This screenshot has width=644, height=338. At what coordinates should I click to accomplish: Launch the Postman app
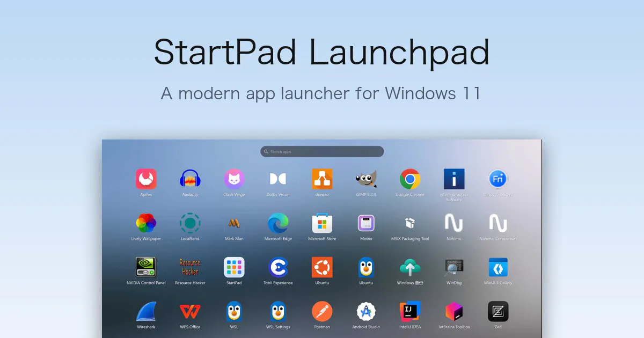click(322, 311)
